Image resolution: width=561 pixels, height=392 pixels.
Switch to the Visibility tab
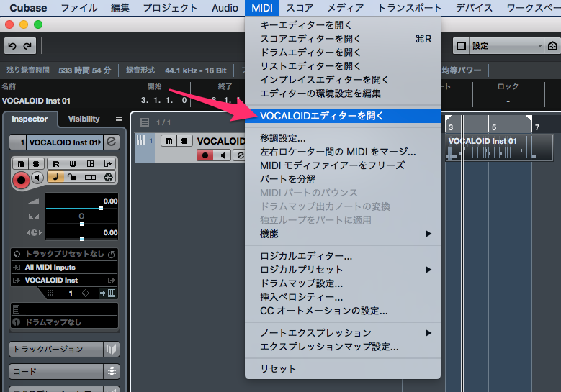84,119
